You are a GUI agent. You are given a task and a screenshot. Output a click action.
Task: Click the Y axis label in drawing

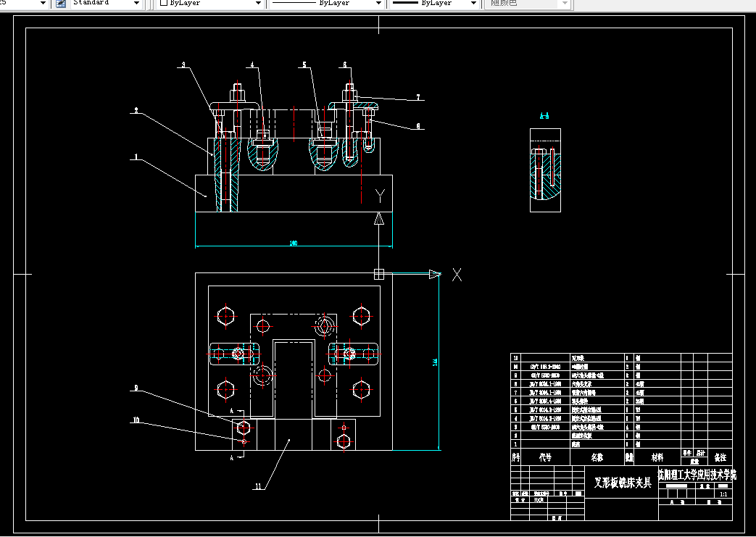coord(380,196)
